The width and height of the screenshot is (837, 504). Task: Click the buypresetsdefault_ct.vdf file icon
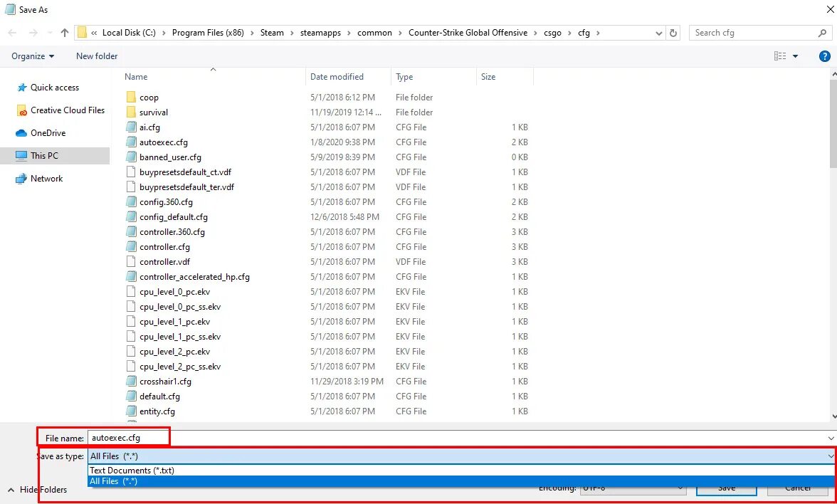131,172
